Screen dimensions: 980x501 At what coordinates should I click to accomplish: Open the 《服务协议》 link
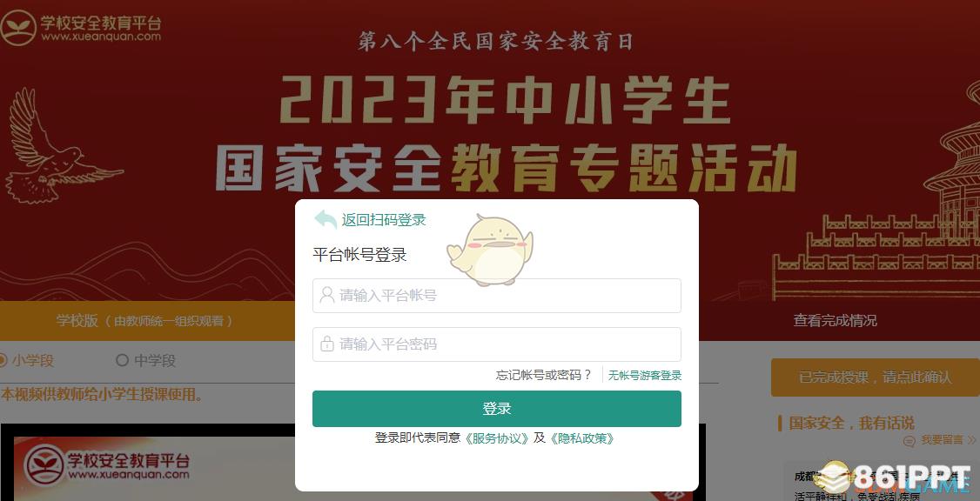[497, 438]
